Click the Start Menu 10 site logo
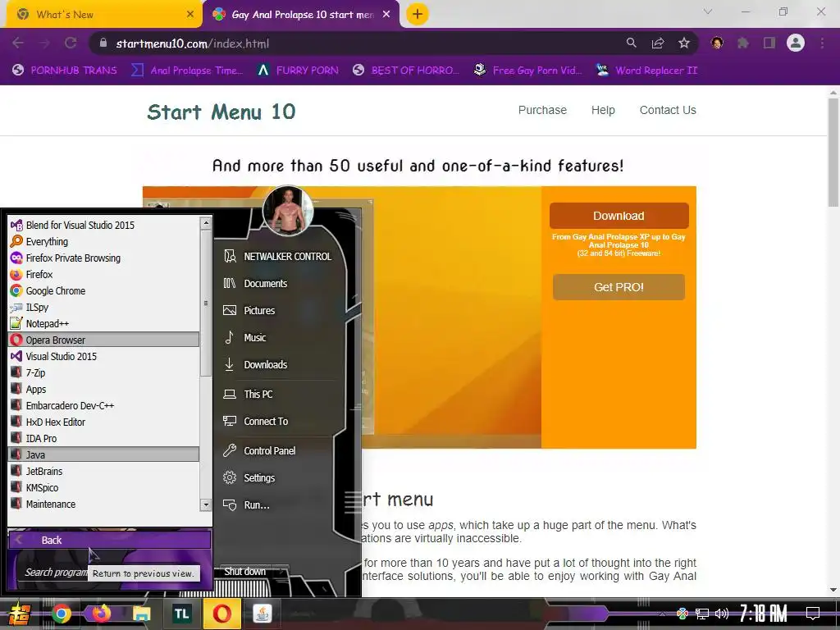The image size is (840, 630). [x=221, y=112]
